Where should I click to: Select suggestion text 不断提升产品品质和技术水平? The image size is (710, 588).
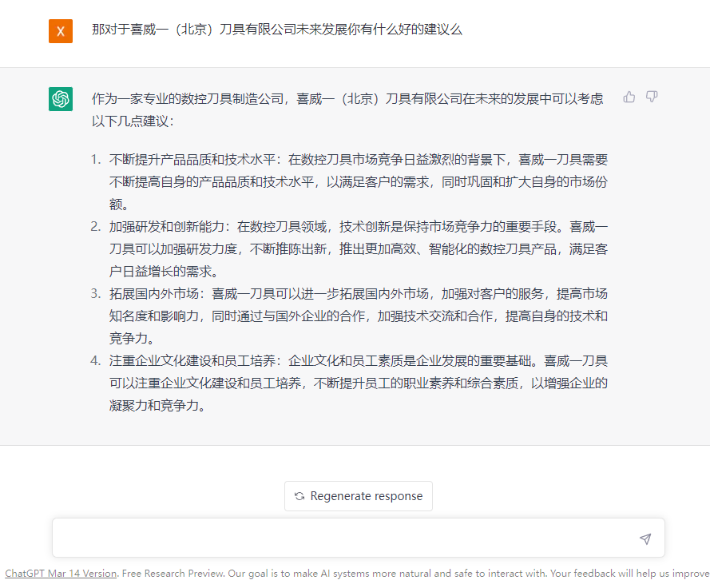(192, 160)
